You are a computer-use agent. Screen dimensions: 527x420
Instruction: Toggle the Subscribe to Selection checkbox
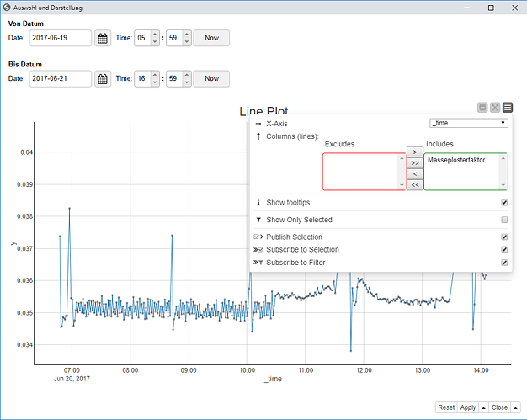coord(504,249)
